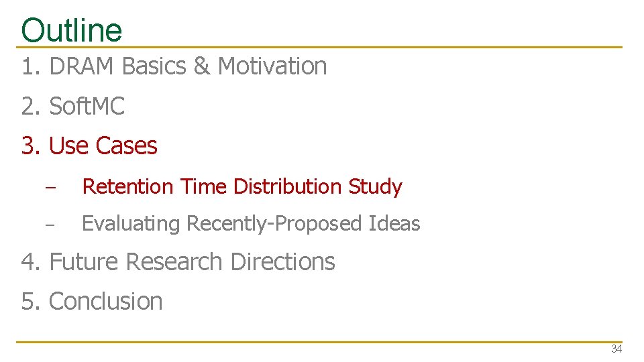
Task: Click the slide number 34
Action: coord(616,349)
